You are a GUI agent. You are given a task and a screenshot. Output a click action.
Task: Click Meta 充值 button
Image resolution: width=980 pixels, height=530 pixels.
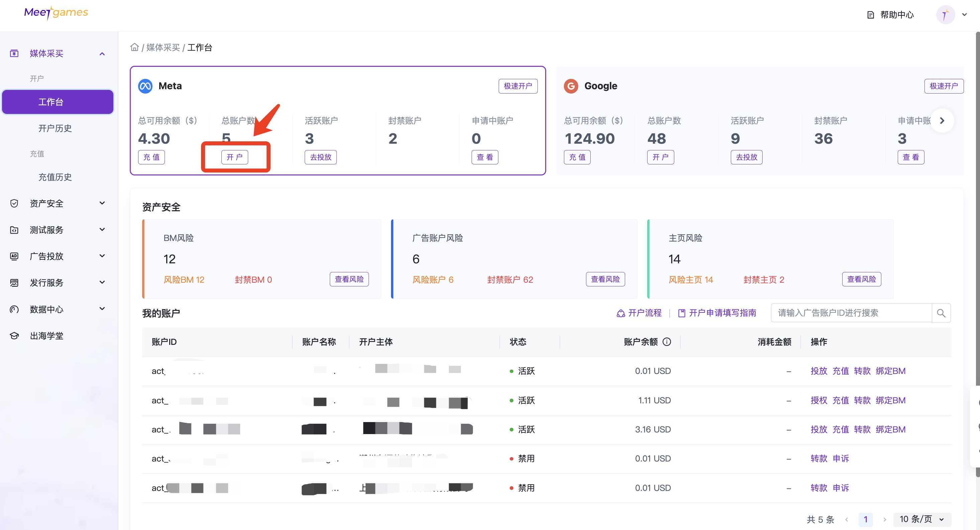(x=151, y=157)
